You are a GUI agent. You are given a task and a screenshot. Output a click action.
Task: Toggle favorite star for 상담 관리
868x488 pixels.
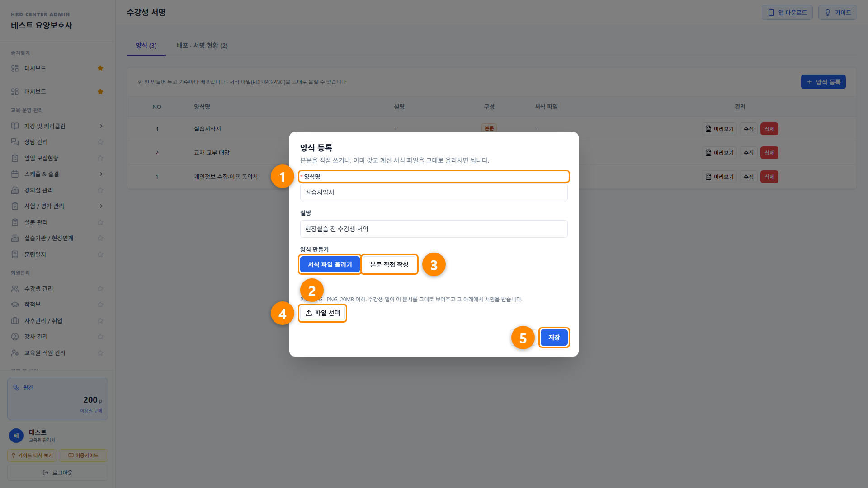[100, 142]
